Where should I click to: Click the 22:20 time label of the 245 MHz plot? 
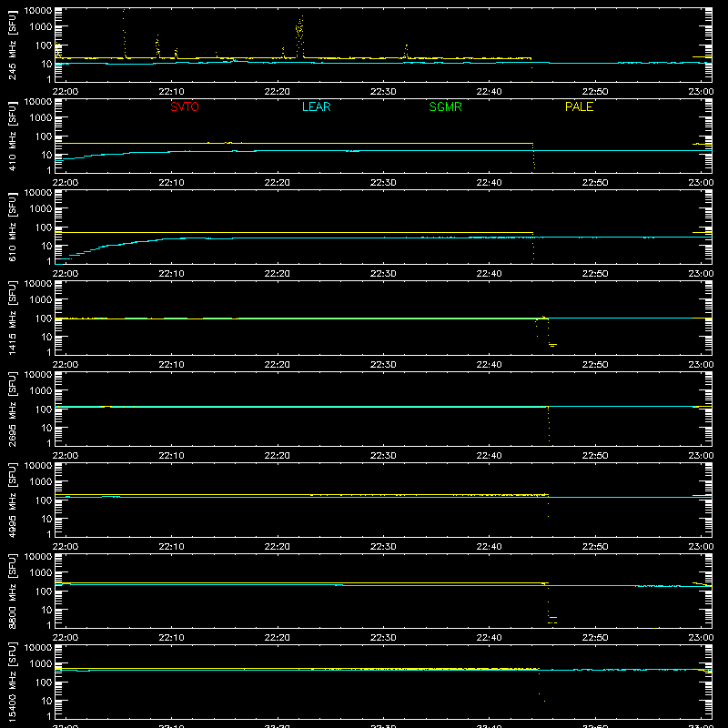[x=278, y=92]
